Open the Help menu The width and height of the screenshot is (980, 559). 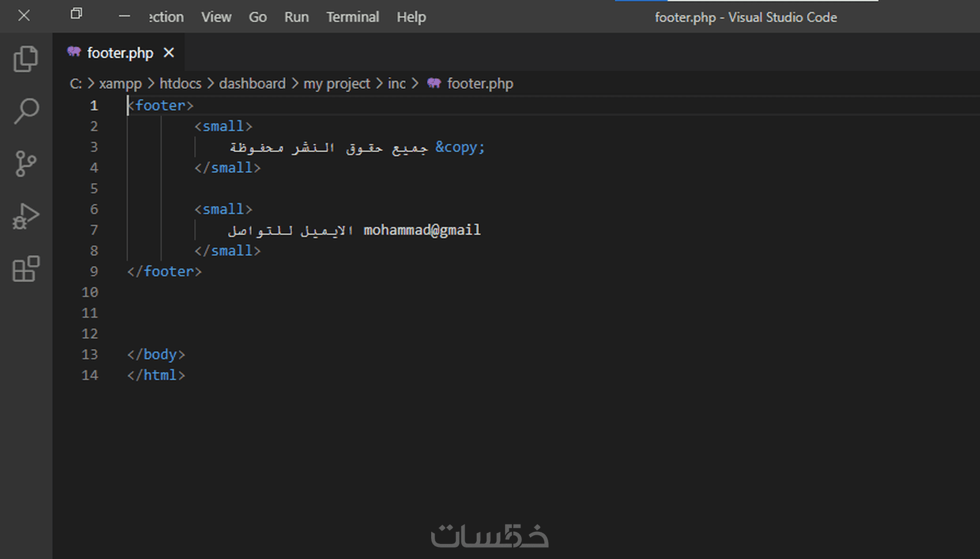pos(410,17)
